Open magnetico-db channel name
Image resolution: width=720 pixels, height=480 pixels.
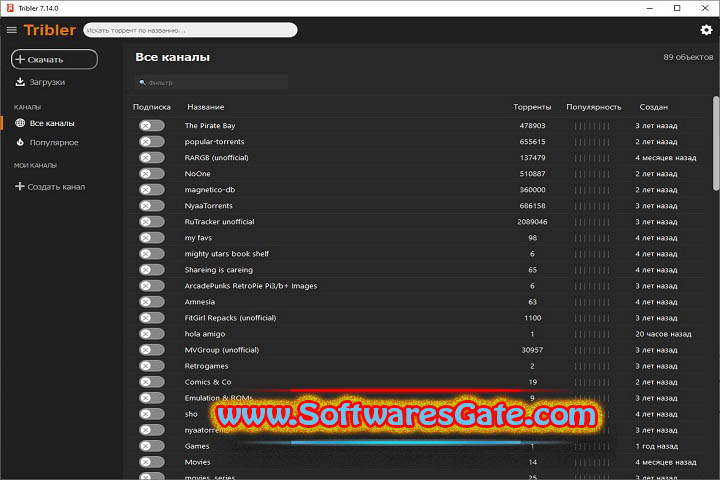tap(209, 190)
